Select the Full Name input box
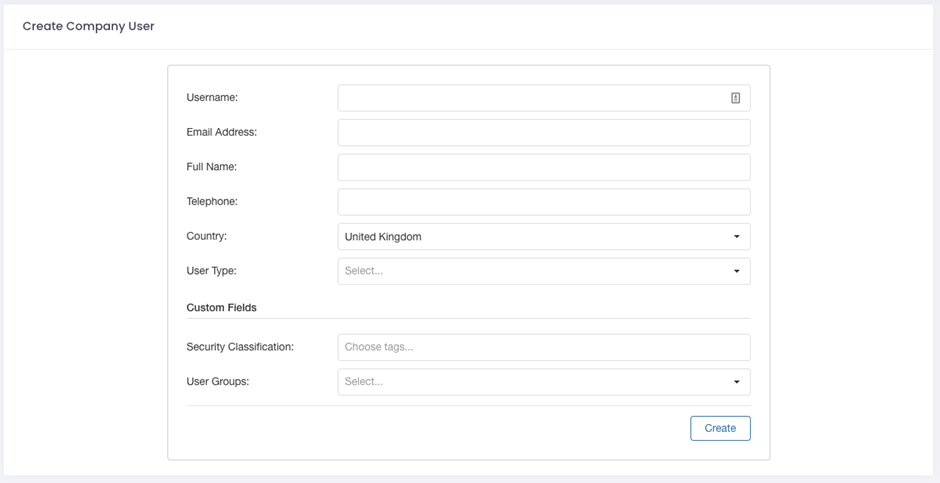 (544, 167)
